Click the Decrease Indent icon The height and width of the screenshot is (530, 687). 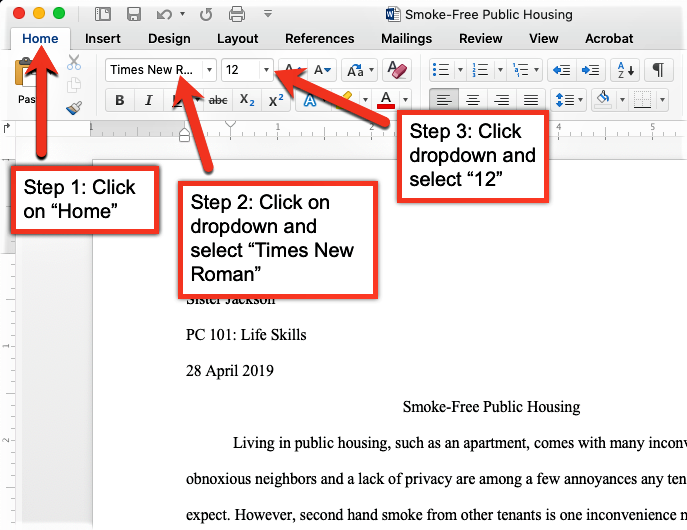(562, 70)
